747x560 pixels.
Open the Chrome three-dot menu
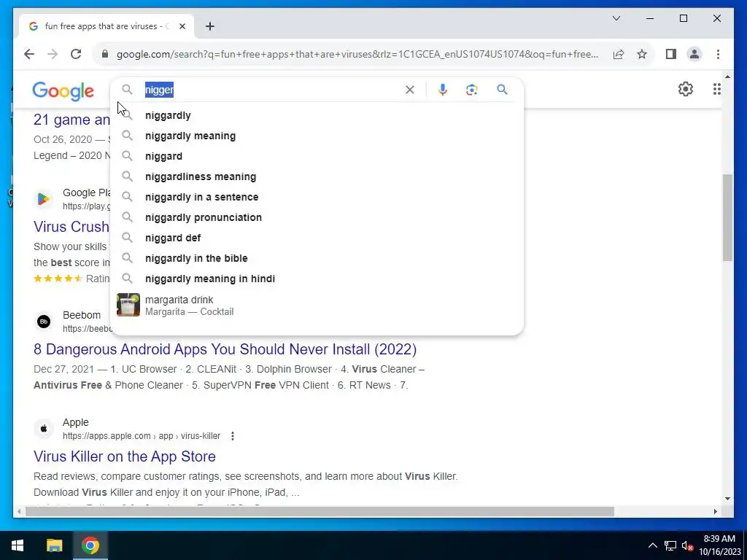pyautogui.click(x=718, y=54)
